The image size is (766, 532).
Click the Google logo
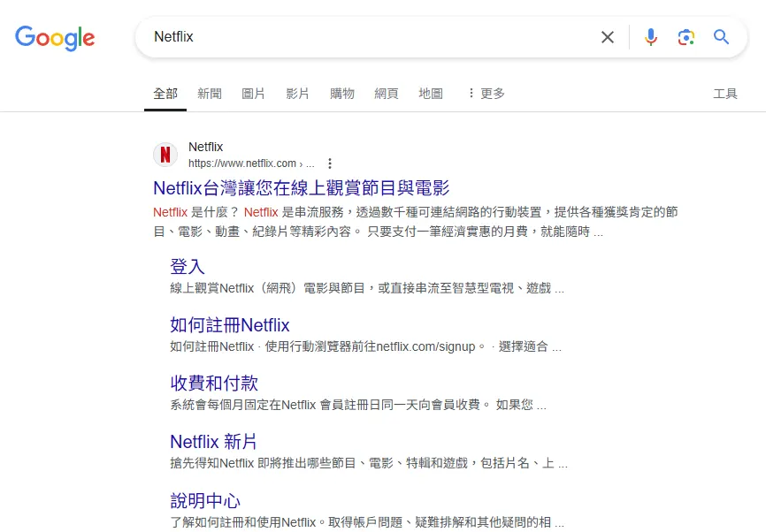55,38
